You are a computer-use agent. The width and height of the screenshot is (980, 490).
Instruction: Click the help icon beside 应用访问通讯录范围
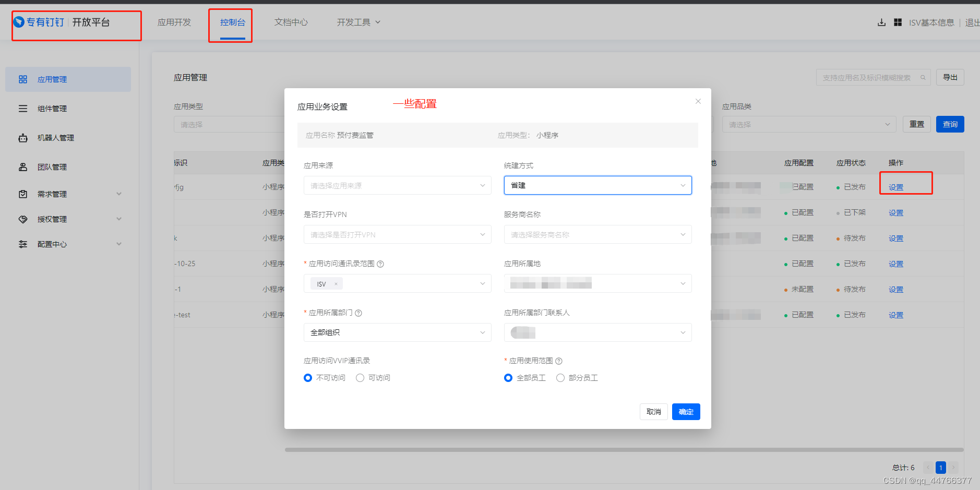pos(380,264)
